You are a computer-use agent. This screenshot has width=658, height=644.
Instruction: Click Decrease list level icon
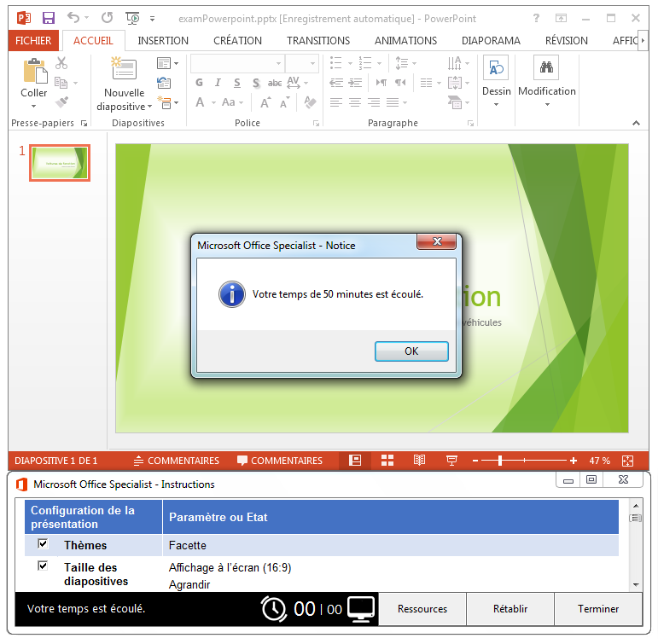coord(336,83)
